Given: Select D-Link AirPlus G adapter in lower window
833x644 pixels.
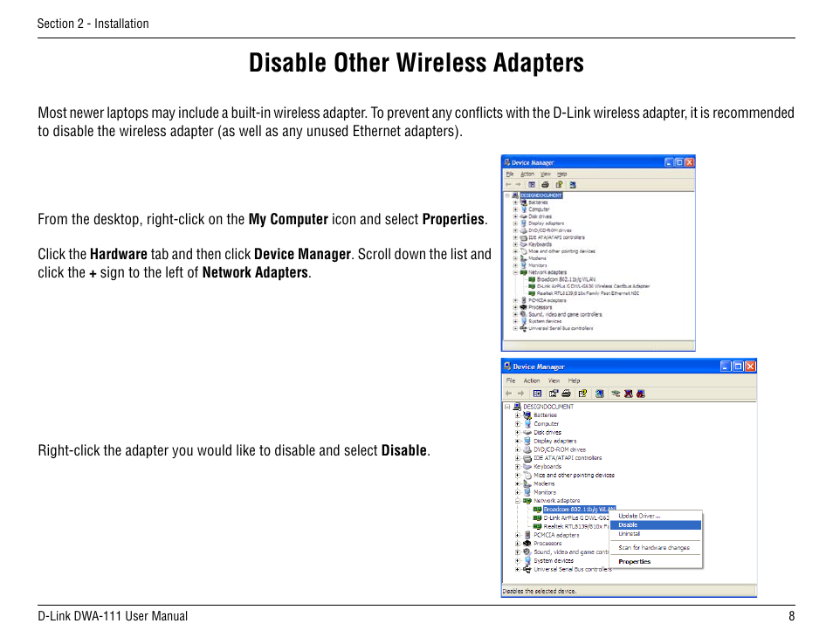Looking at the screenshot, I should (x=576, y=517).
